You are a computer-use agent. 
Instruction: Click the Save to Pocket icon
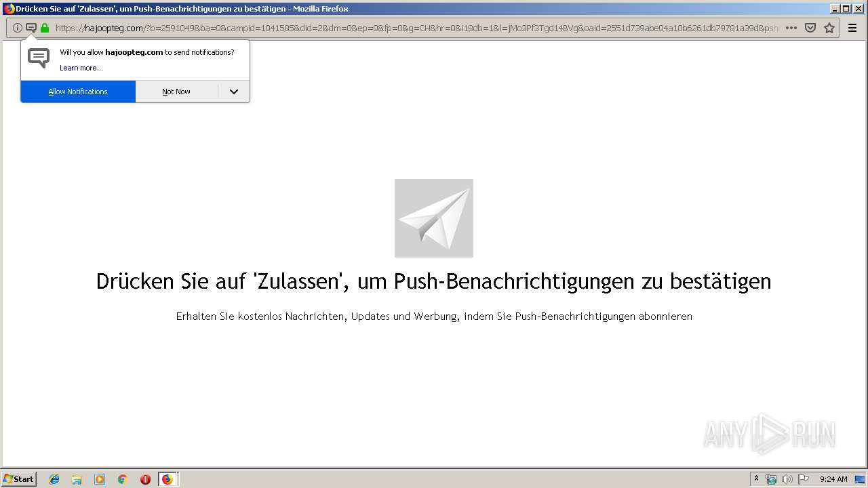point(810,28)
